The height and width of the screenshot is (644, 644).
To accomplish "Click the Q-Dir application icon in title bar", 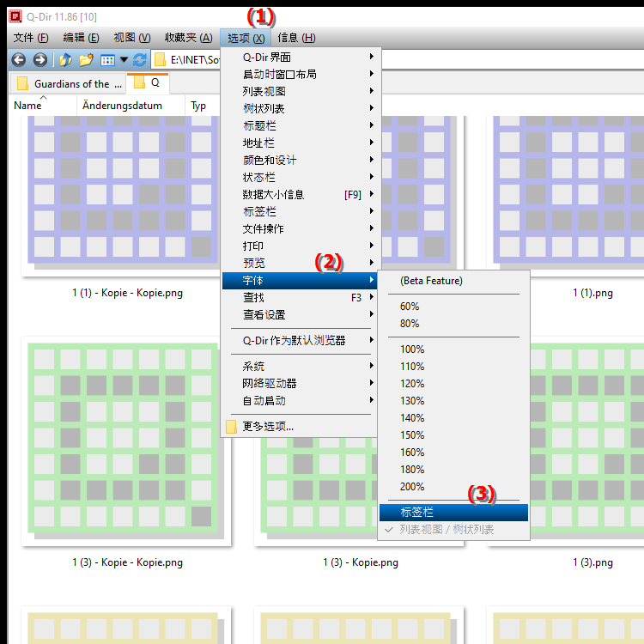I will 15,16.
